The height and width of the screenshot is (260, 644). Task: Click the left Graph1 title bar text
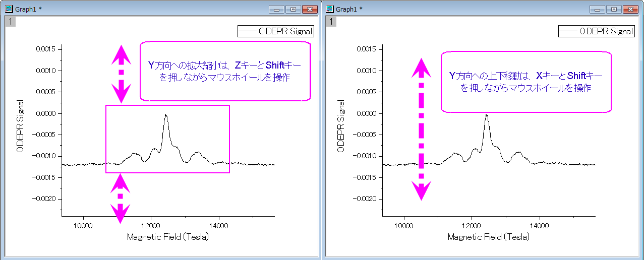point(29,9)
